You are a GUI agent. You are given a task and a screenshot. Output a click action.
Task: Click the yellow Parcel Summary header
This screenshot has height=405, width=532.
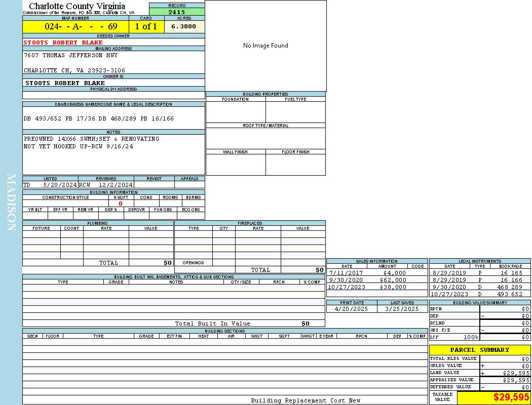tap(479, 350)
